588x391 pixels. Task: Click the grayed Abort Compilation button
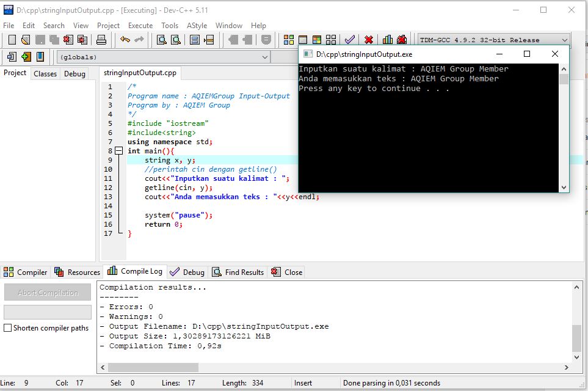tap(47, 292)
